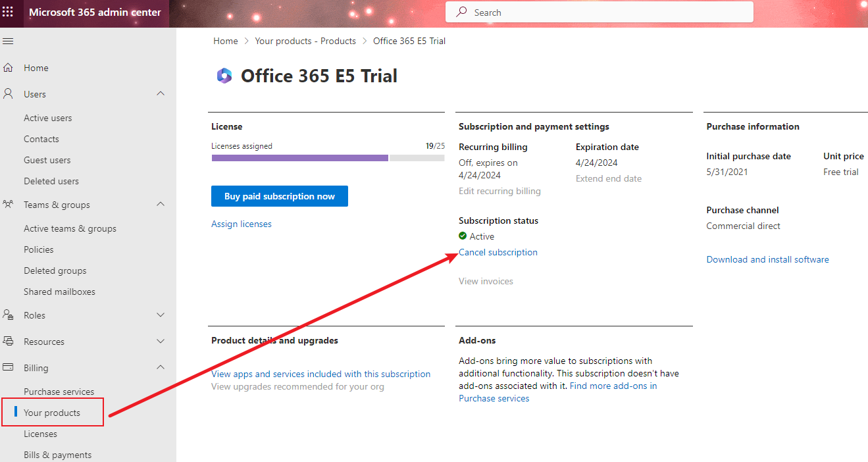Collapse the Teams & groups section chevron
The width and height of the screenshot is (868, 462).
click(x=161, y=205)
